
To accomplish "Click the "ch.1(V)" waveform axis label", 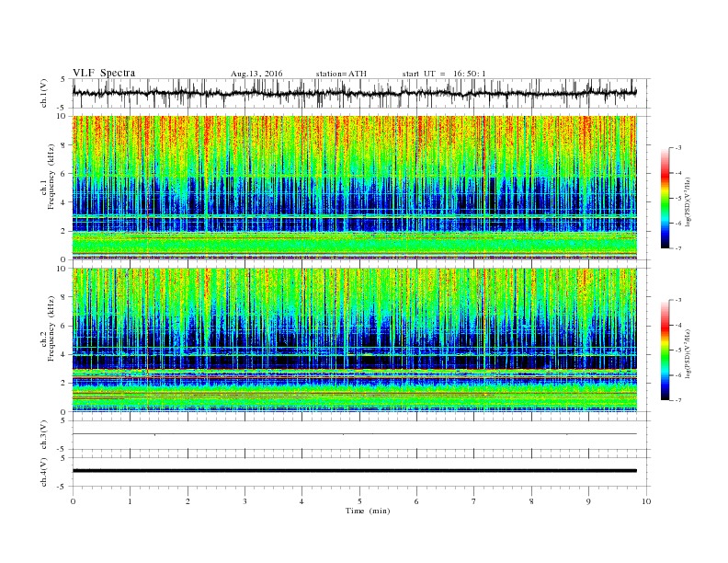I will pos(44,93).
